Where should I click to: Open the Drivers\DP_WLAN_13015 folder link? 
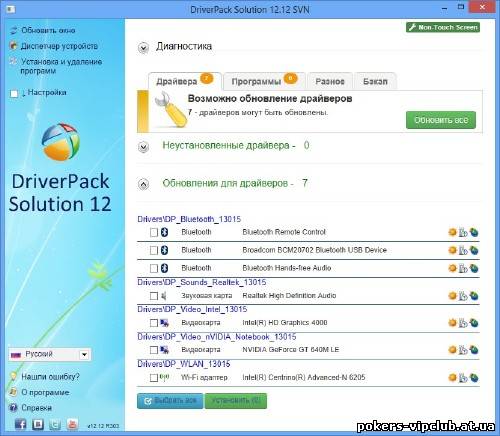(184, 364)
